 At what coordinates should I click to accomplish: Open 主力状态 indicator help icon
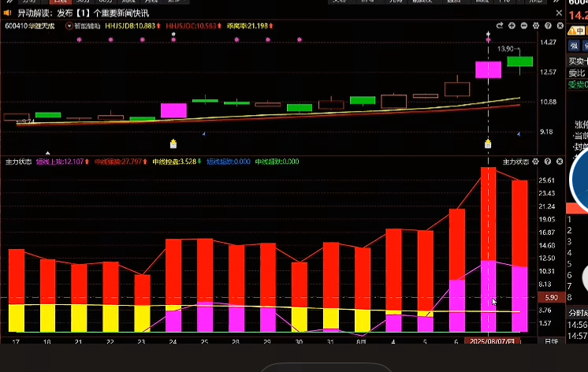point(548,162)
